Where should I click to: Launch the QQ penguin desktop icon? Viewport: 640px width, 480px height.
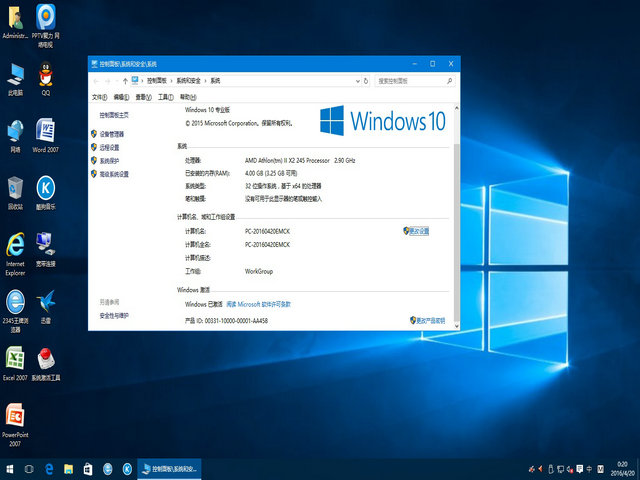46,79
